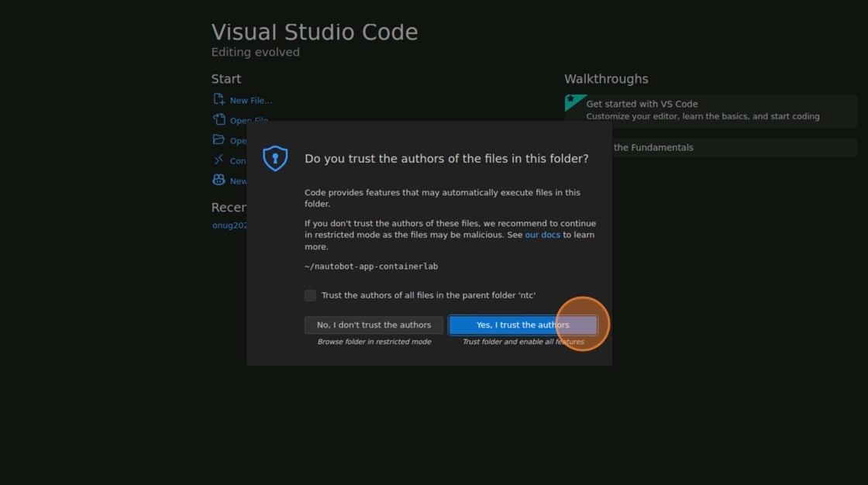Click the ~/nautobot-app-containerlab path text
This screenshot has width=868, height=485.
point(371,267)
